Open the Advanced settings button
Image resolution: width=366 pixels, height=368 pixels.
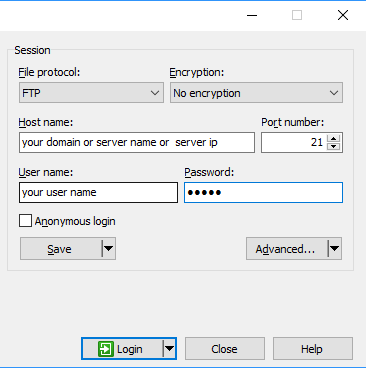pyautogui.click(x=287, y=249)
